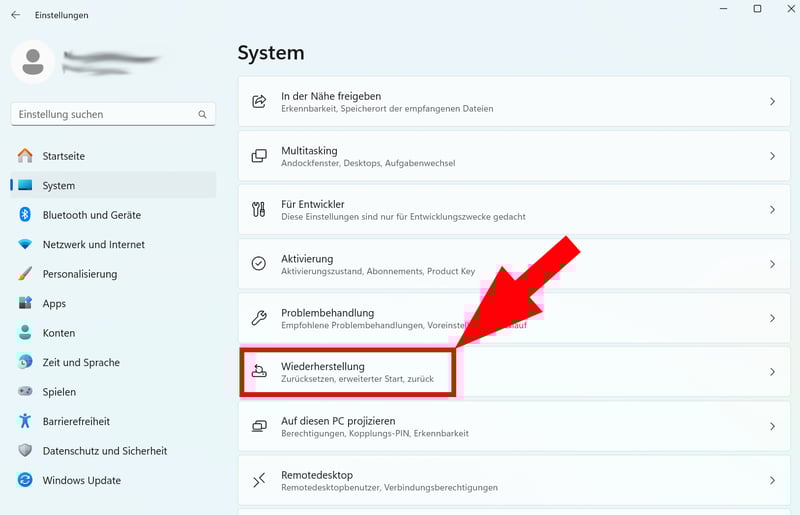Open Zeit und Sprache settings
800x515 pixels.
click(81, 362)
